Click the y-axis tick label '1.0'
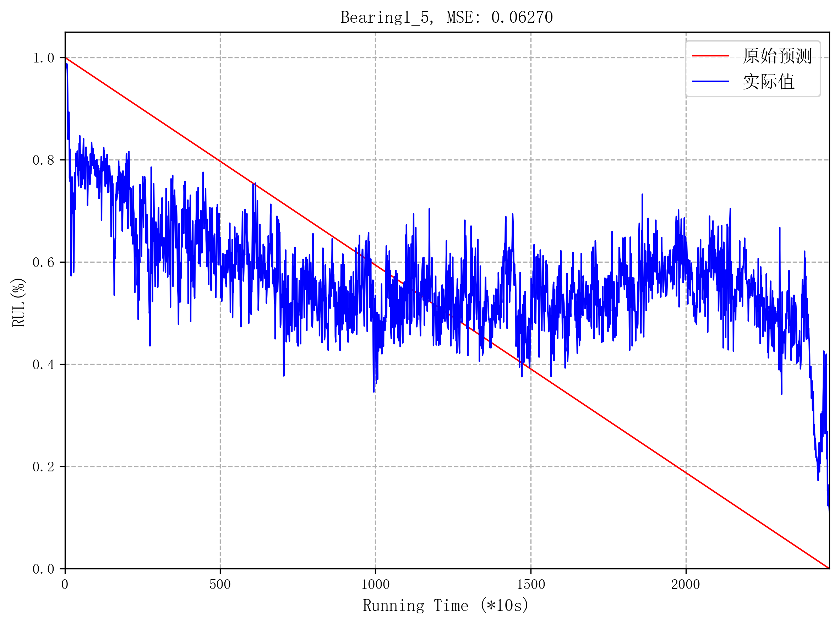This screenshot has width=840, height=624. (43, 58)
